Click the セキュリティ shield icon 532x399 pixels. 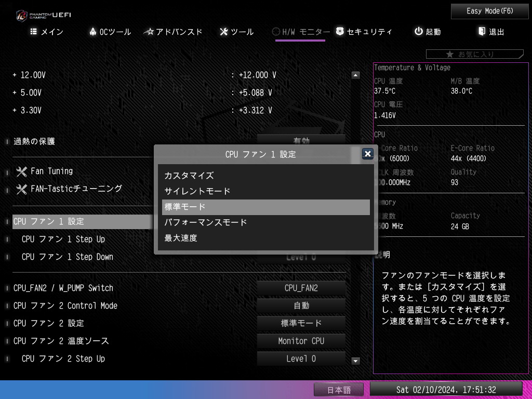click(340, 31)
